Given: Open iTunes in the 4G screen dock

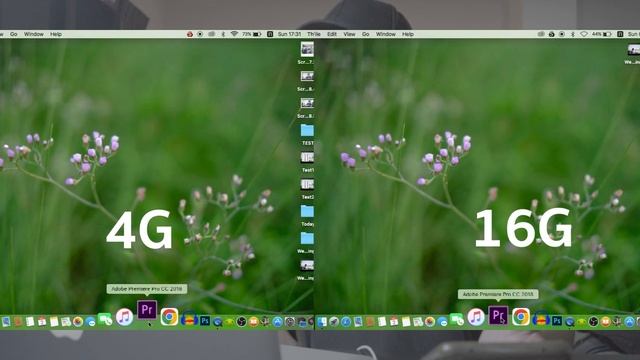Looking at the screenshot, I should tap(124, 317).
